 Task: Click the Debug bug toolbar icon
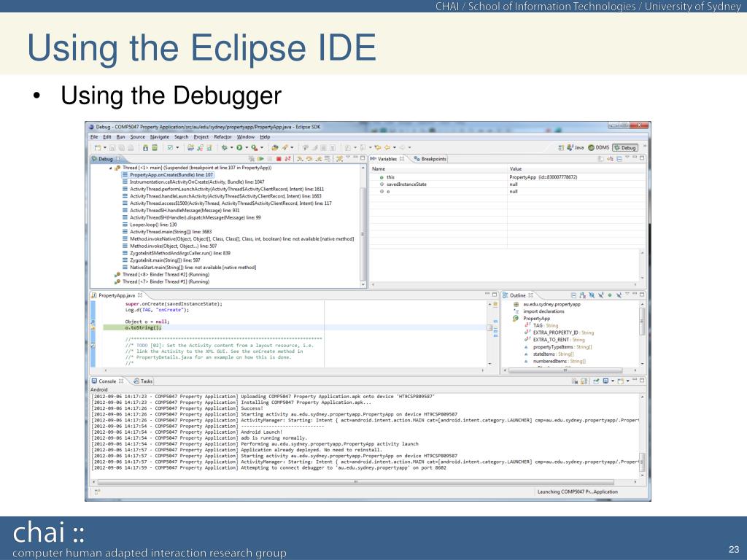(225, 147)
